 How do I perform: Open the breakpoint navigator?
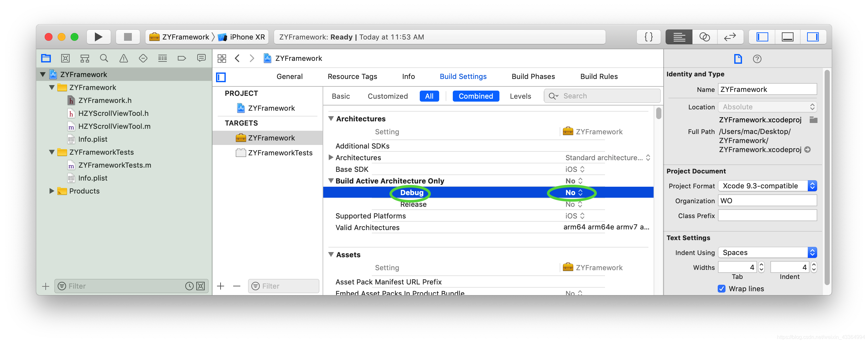pos(182,58)
